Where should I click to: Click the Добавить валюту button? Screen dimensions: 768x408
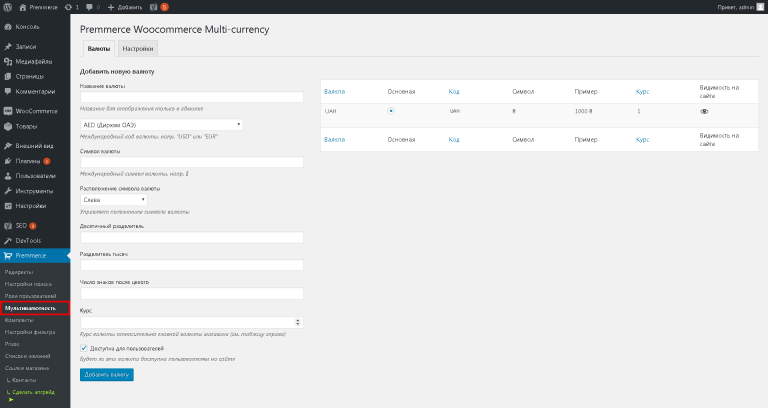coord(107,374)
